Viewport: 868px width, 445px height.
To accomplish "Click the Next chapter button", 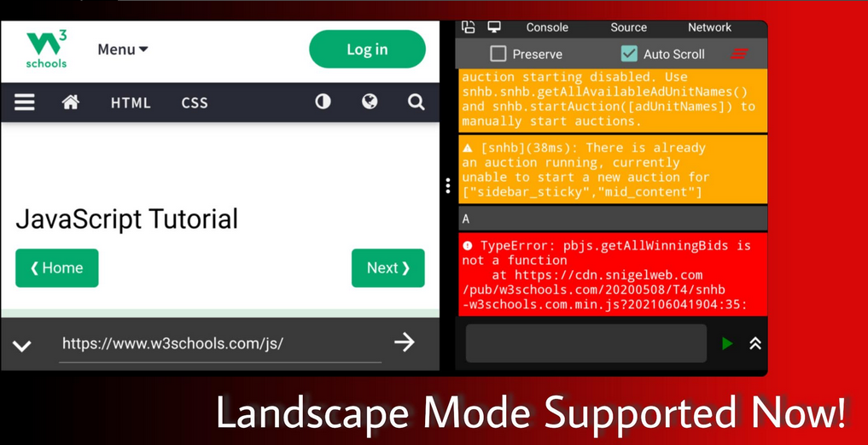I will pyautogui.click(x=388, y=268).
